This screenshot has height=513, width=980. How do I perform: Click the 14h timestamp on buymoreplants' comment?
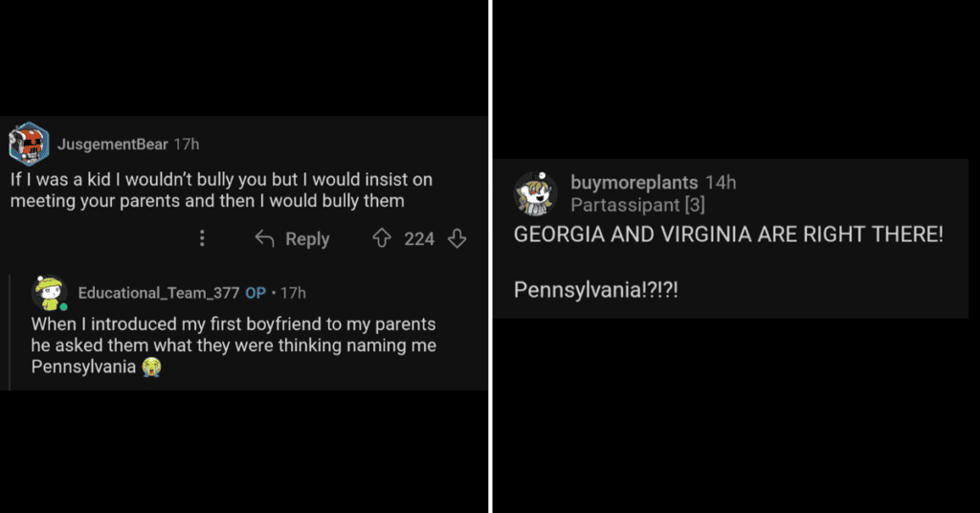tap(721, 183)
